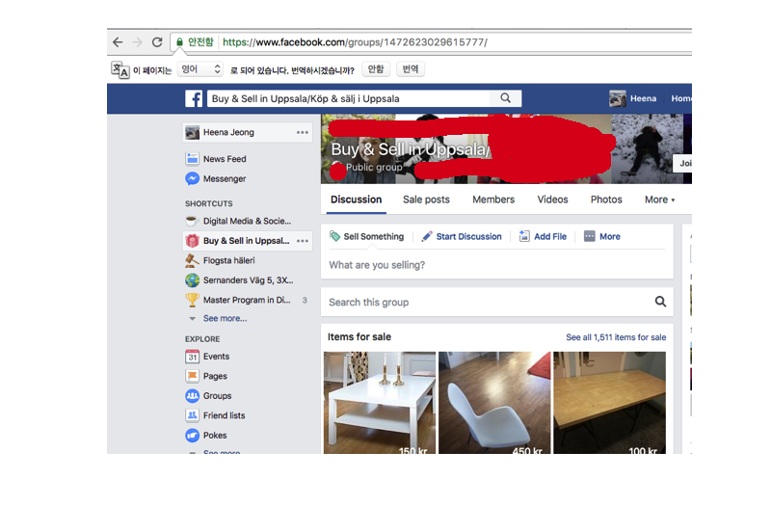
Task: Open options dots beside Heena Jeong
Action: point(303,132)
